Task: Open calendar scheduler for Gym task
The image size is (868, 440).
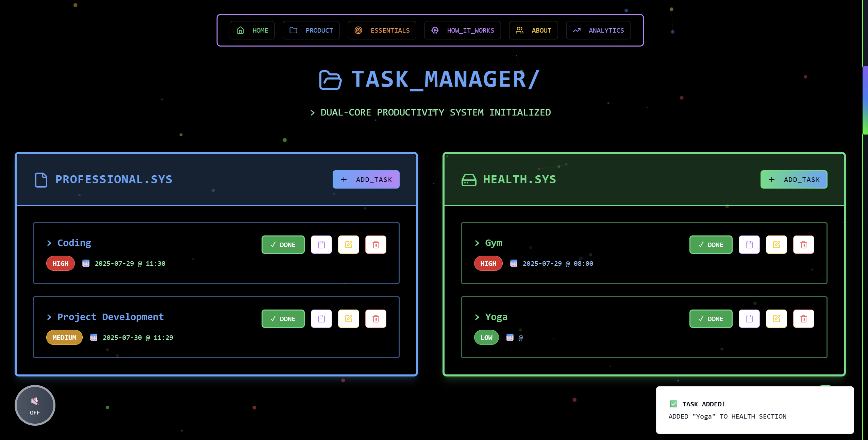Action: (x=749, y=245)
